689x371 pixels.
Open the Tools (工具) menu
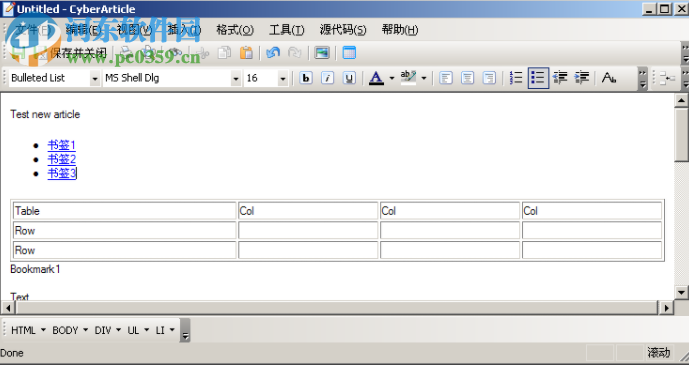point(286,30)
